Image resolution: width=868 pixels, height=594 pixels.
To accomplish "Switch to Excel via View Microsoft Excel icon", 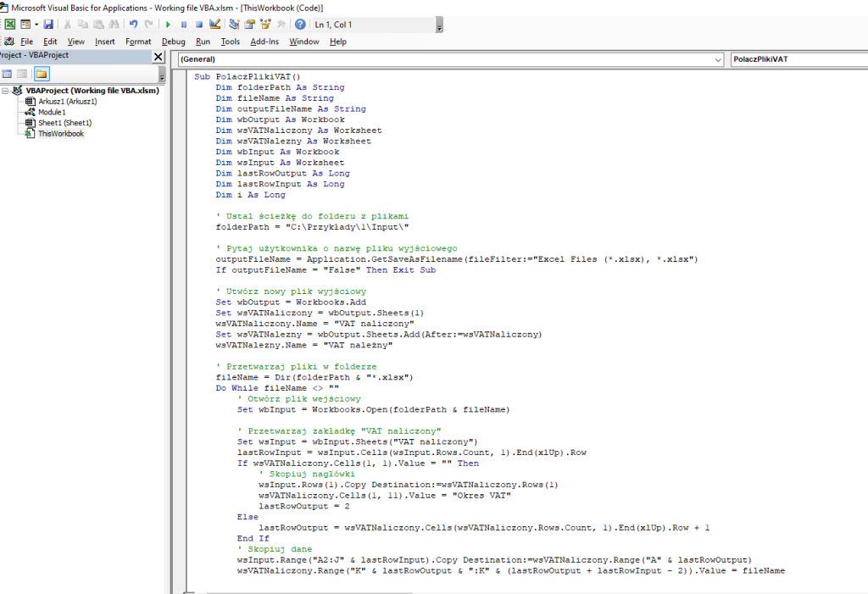I will (8, 25).
